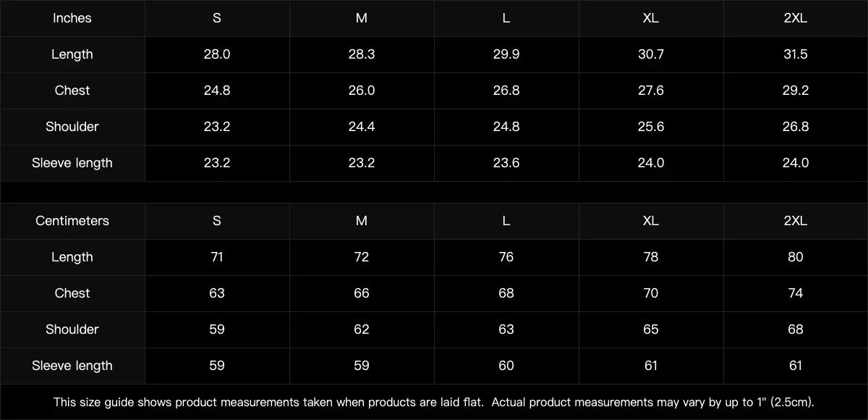Viewport: 868px width, 420px height.
Task: Select the 2XL column header in Inches table
Action: coord(796,18)
